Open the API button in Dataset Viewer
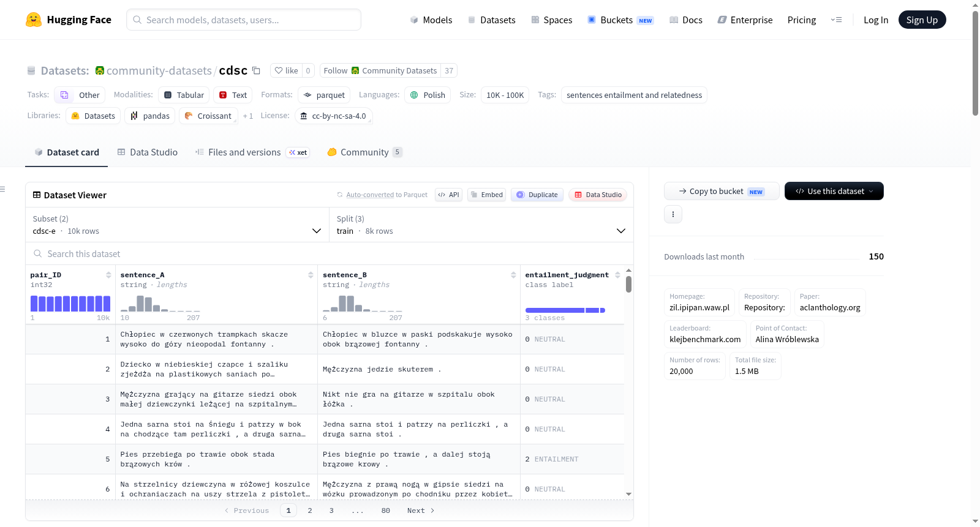 tap(448, 195)
